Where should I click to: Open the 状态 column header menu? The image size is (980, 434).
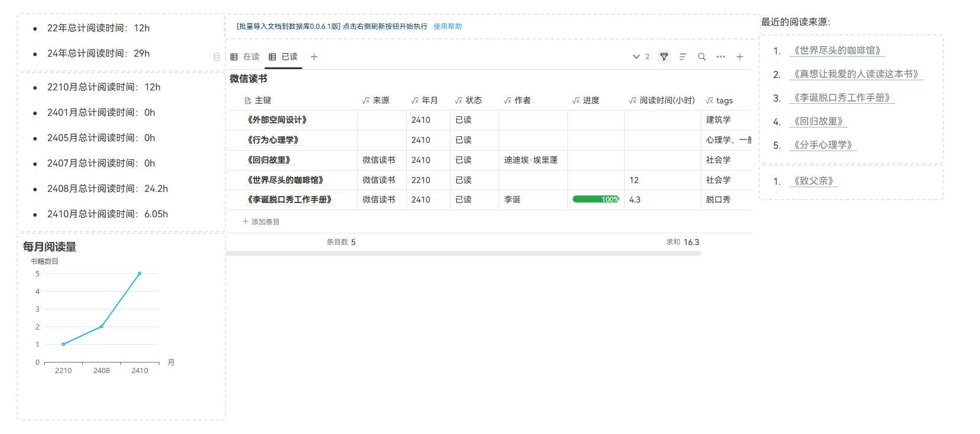pyautogui.click(x=473, y=100)
